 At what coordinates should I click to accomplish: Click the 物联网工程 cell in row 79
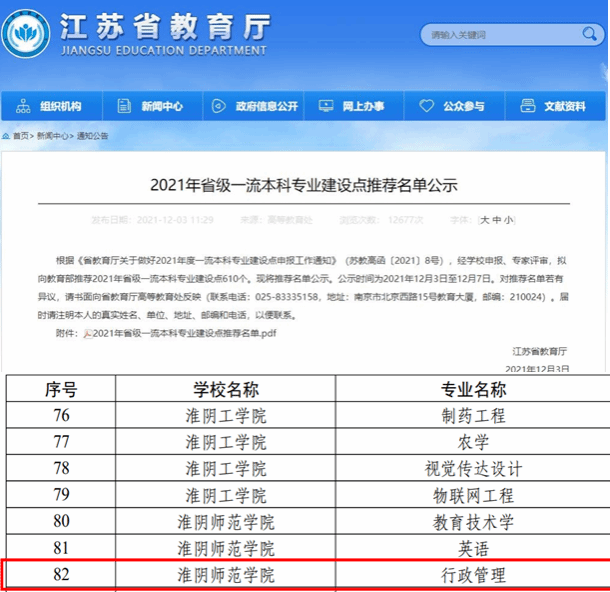coord(473,495)
